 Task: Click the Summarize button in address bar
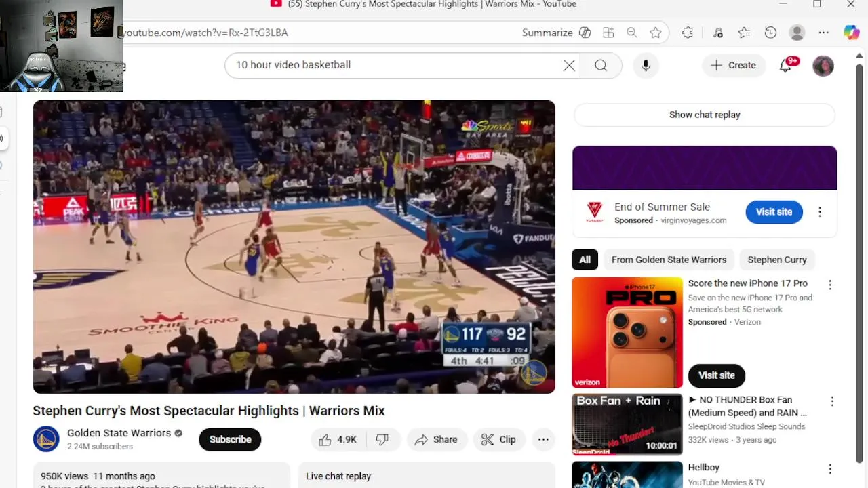pos(556,33)
